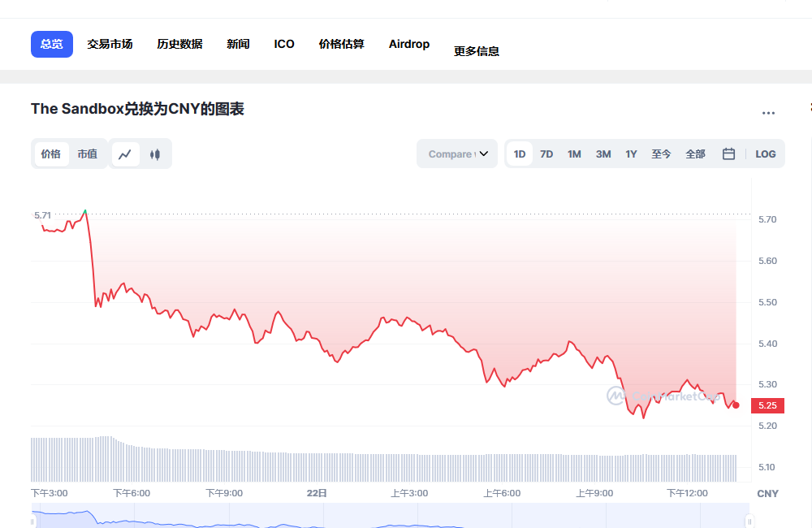Open the 新闻 tab
Viewport: 812px width, 528px height.
[238, 44]
